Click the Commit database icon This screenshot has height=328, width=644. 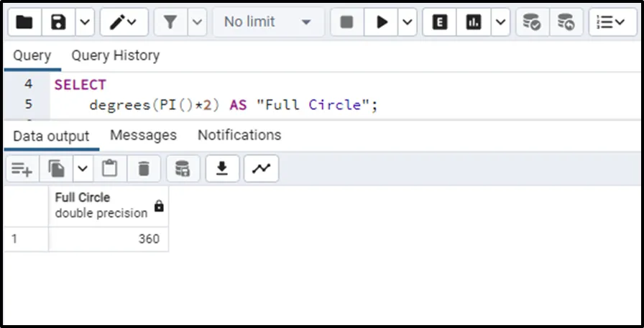[x=531, y=22]
